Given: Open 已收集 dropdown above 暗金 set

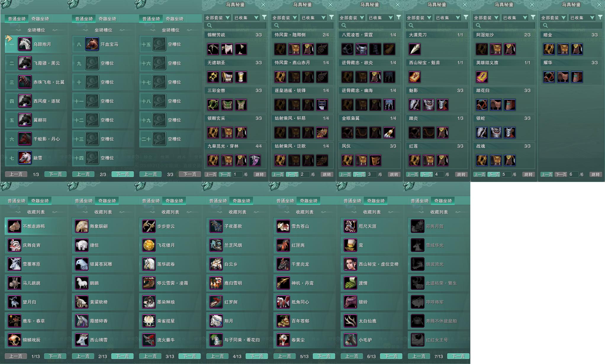Looking at the screenshot, I should coord(582,18).
